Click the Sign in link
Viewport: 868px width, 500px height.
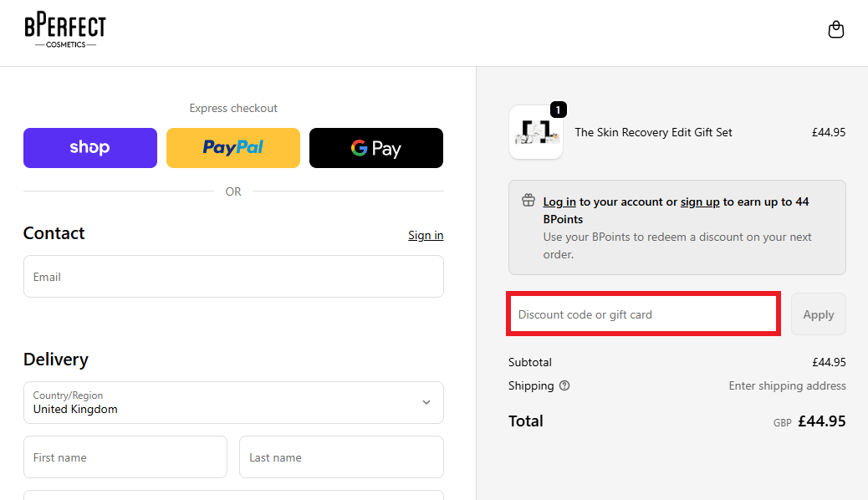[x=425, y=235]
